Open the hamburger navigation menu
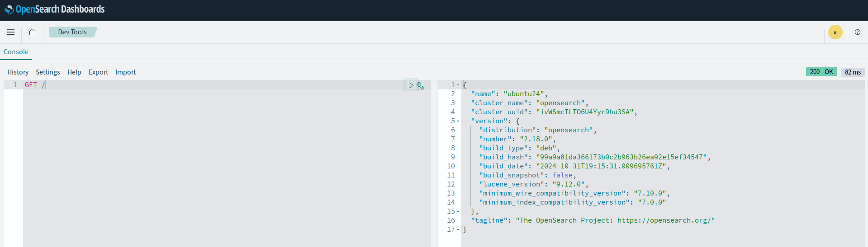Image resolution: width=868 pixels, height=247 pixels. point(11,32)
